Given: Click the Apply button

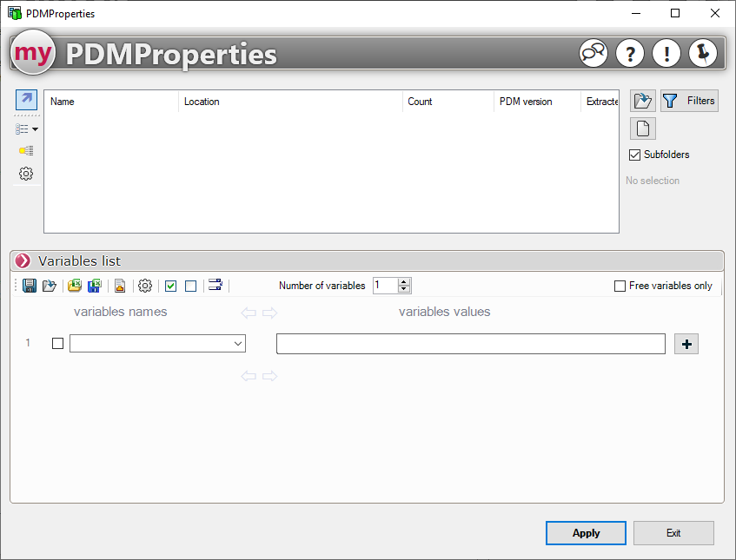Looking at the screenshot, I should (x=586, y=533).
